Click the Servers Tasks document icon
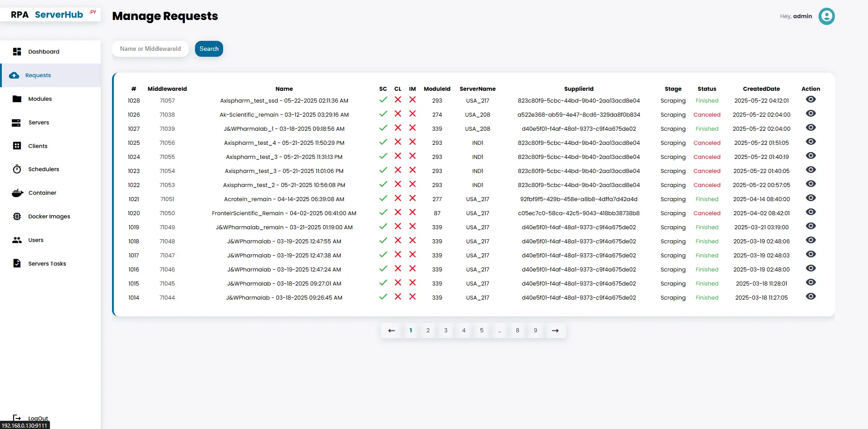The height and width of the screenshot is (429, 868). (x=17, y=263)
